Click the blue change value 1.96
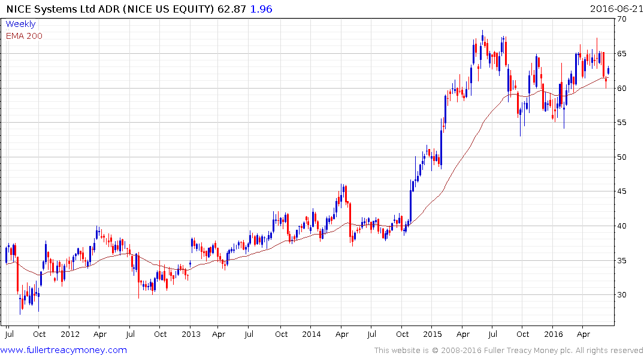The height and width of the screenshot is (359, 644). [261, 9]
